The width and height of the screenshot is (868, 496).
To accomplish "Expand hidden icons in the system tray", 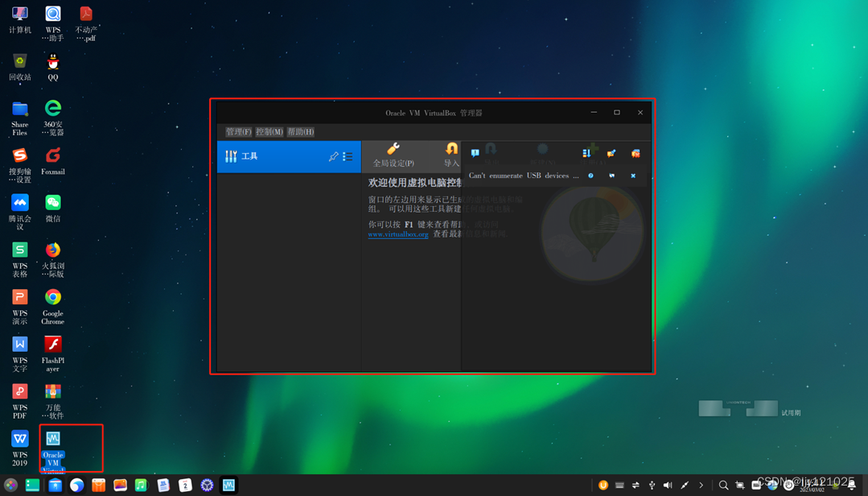I will pyautogui.click(x=699, y=486).
